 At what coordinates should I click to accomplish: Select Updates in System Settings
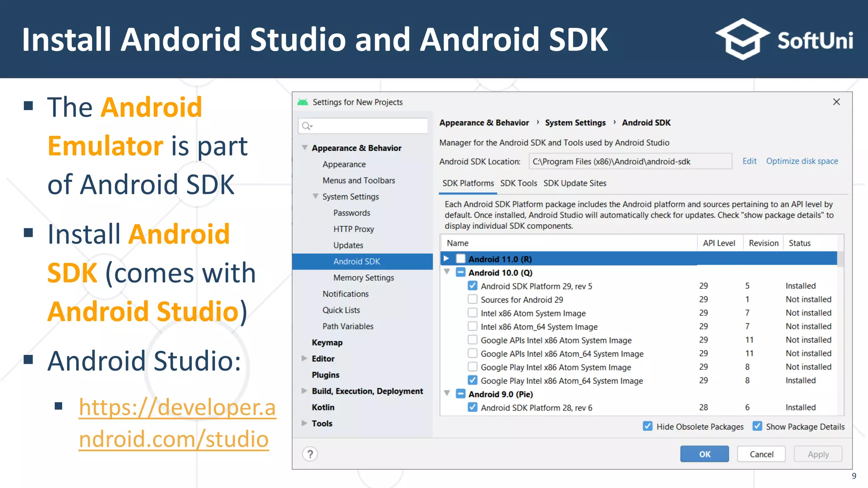tap(348, 245)
